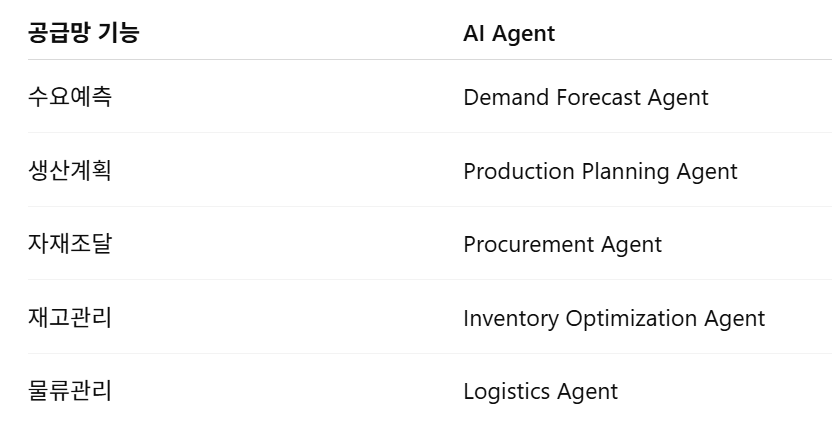This screenshot has width=832, height=424.
Task: Click the Demand Forecast Agent cell
Action: (585, 97)
